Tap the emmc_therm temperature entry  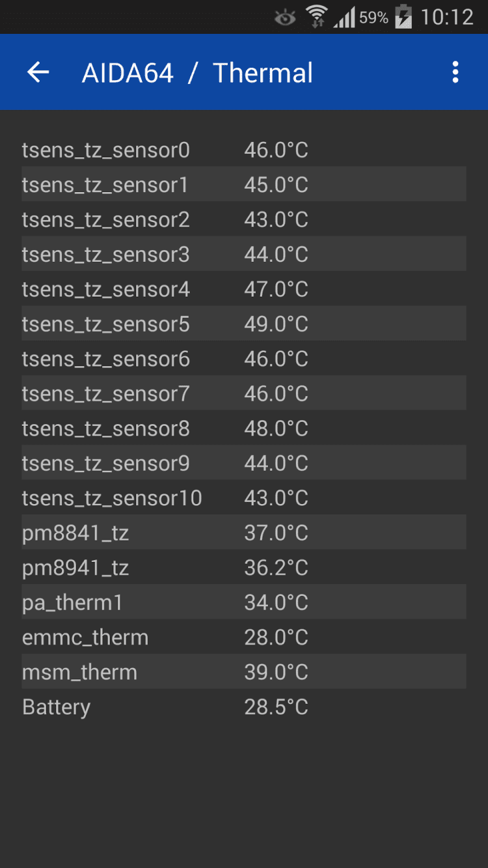coord(243,637)
